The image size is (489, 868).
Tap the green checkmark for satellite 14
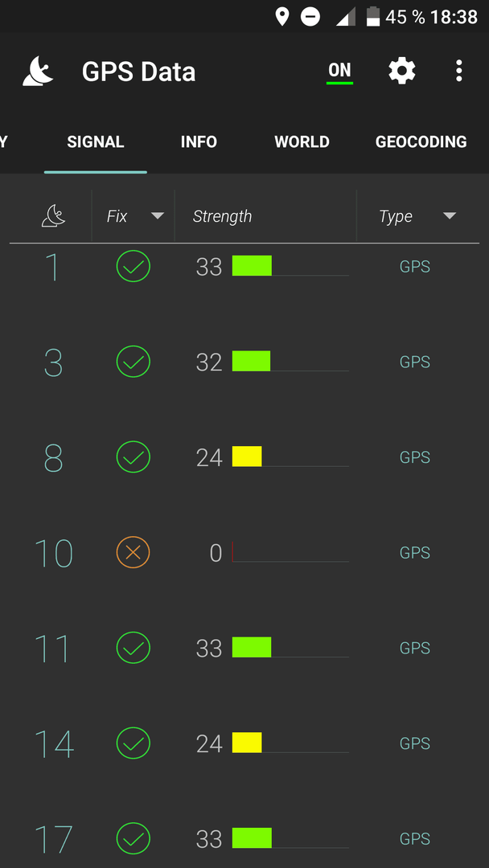point(133,743)
